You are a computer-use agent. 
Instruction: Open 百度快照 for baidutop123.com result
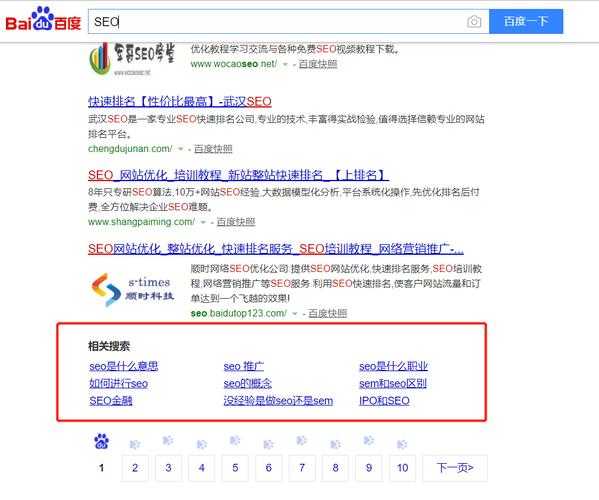coord(327,313)
